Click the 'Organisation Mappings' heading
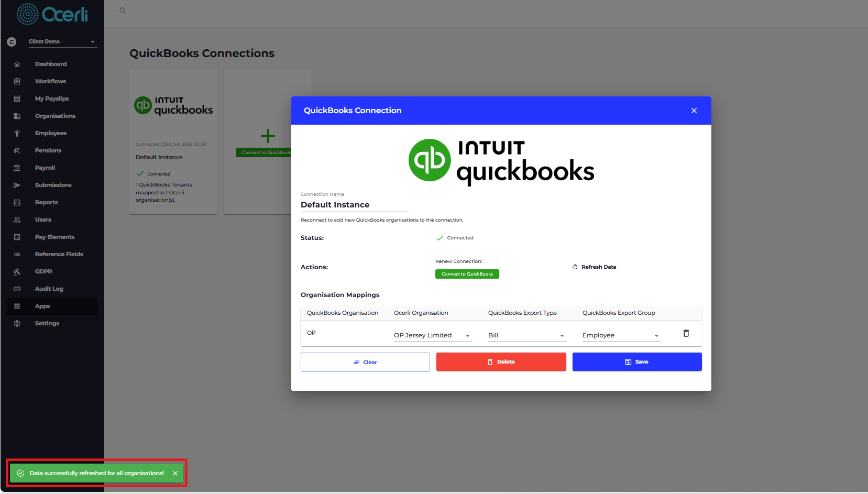The height and width of the screenshot is (494, 868). point(340,295)
